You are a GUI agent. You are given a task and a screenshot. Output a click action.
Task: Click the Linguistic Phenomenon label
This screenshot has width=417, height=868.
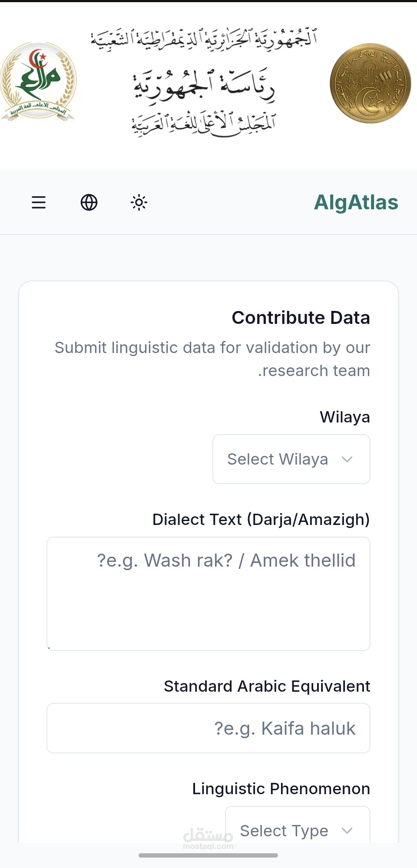point(281,789)
